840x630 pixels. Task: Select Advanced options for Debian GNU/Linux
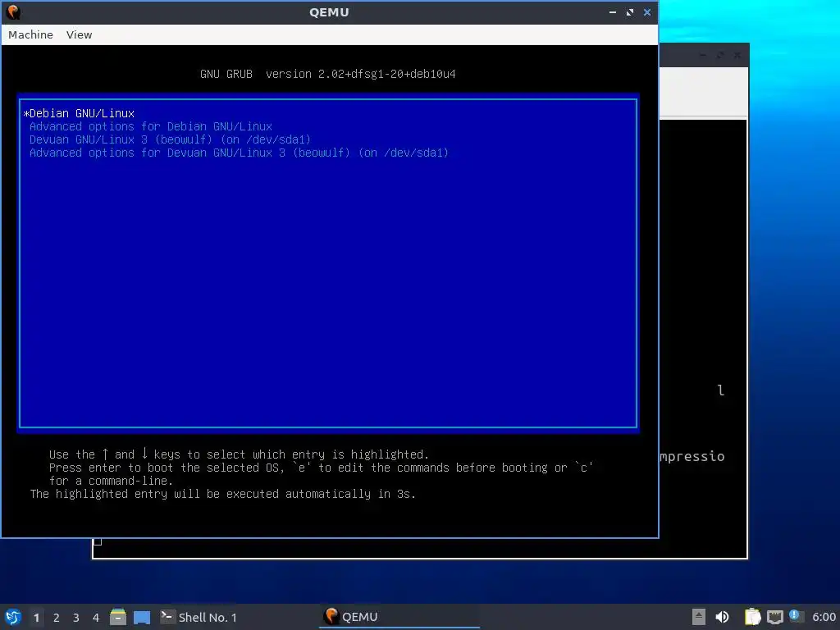[151, 126]
